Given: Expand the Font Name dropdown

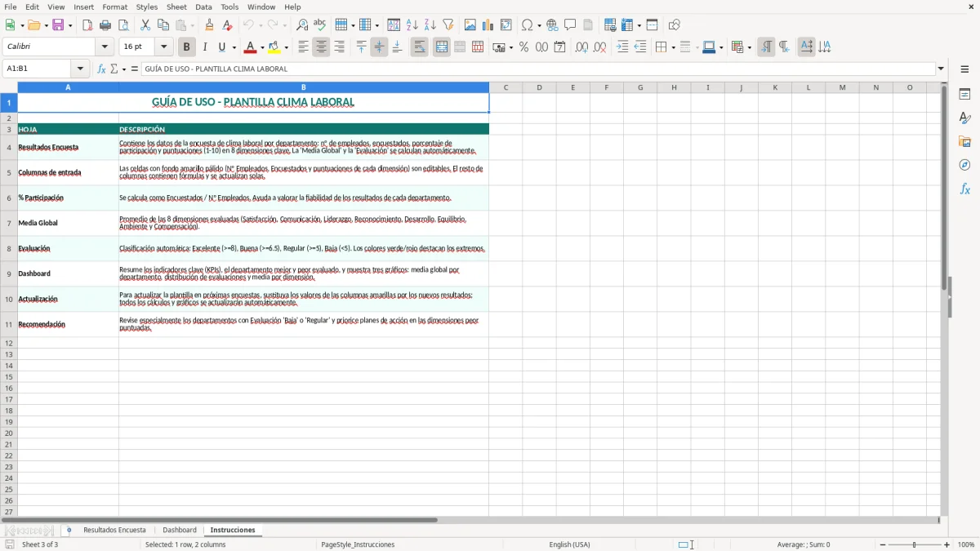Looking at the screenshot, I should 105,47.
